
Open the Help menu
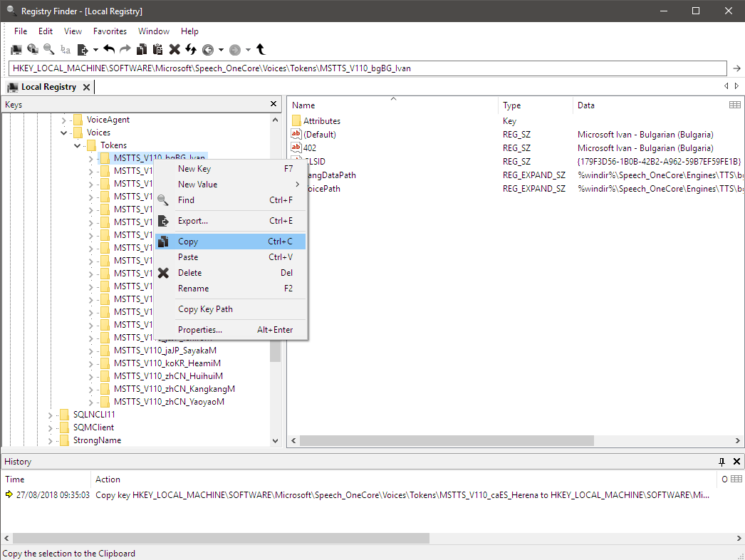[189, 31]
